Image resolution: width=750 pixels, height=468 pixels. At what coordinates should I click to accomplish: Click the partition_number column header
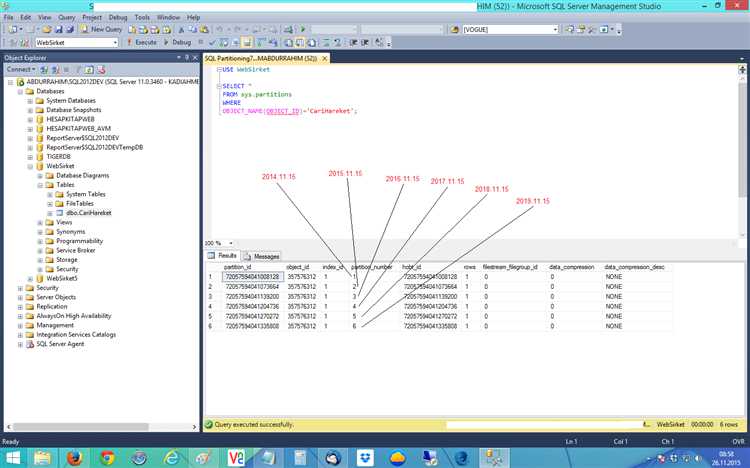(x=372, y=267)
